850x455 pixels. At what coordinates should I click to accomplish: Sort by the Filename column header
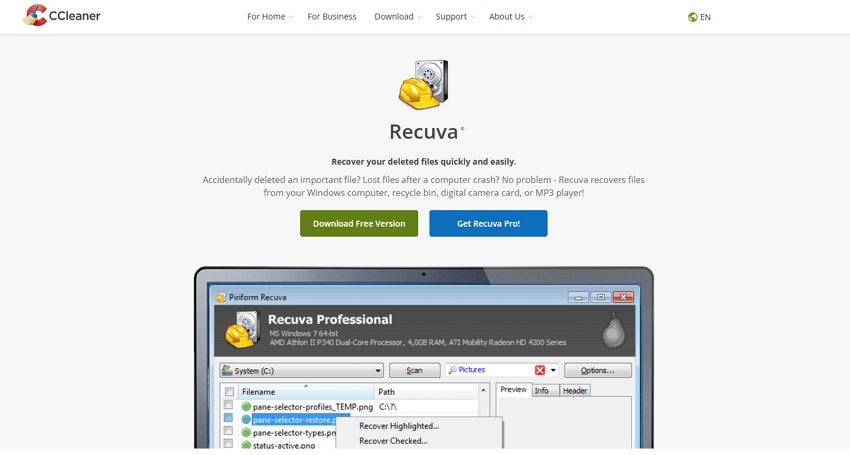pyautogui.click(x=305, y=392)
